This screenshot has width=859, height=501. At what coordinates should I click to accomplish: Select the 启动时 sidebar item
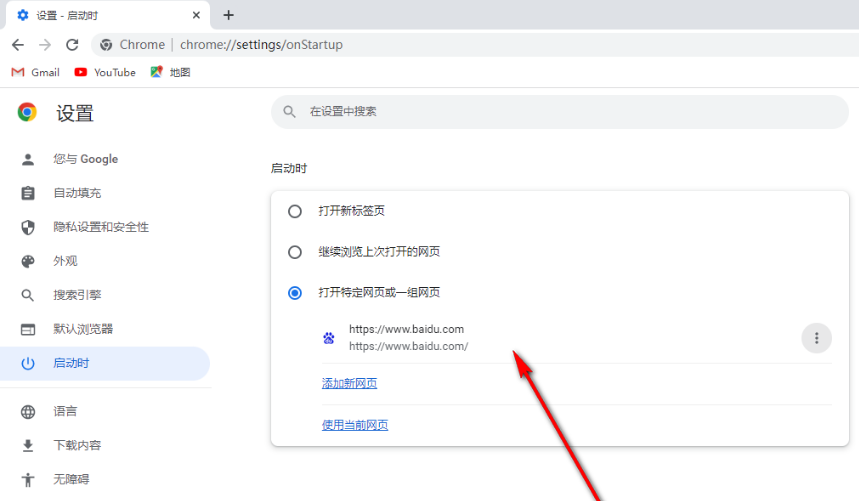click(x=105, y=363)
